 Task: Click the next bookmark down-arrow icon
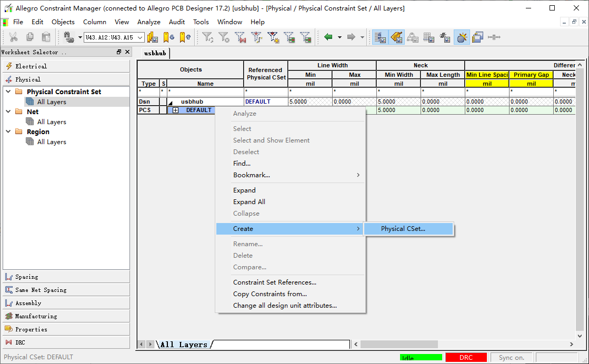coord(168,37)
